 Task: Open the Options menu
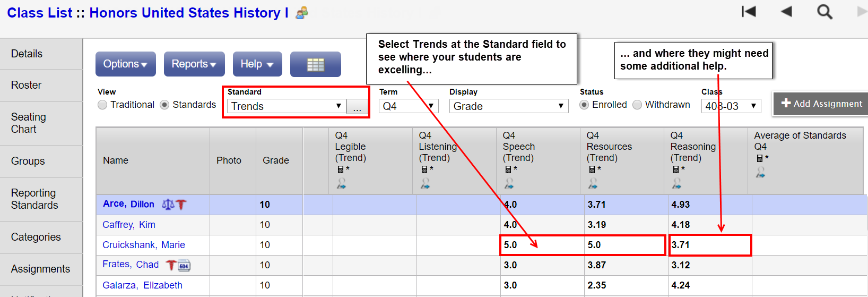(125, 64)
